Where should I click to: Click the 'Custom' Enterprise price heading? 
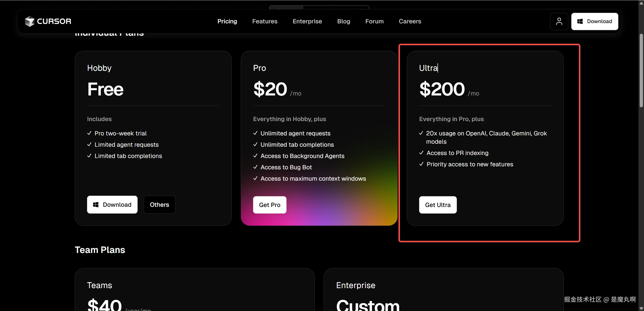click(x=368, y=305)
